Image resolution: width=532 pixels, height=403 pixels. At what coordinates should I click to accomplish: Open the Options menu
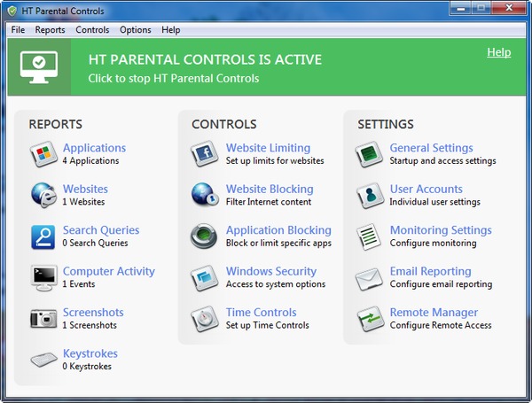136,29
